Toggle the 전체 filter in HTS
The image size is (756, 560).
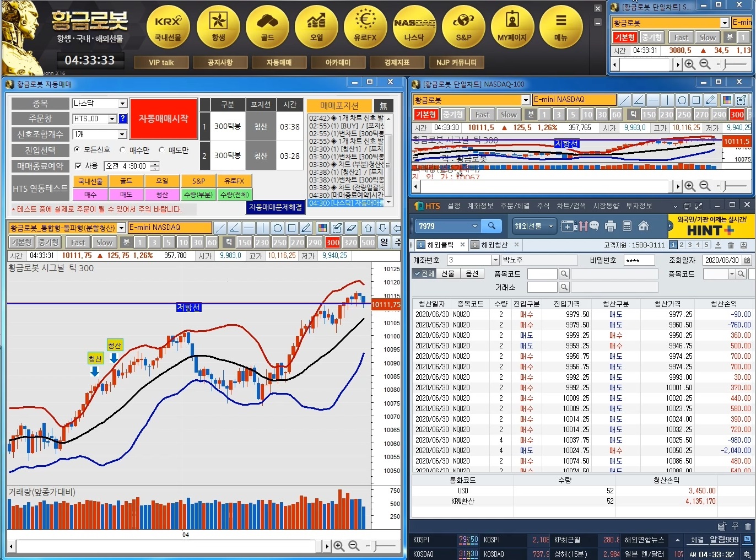[425, 274]
